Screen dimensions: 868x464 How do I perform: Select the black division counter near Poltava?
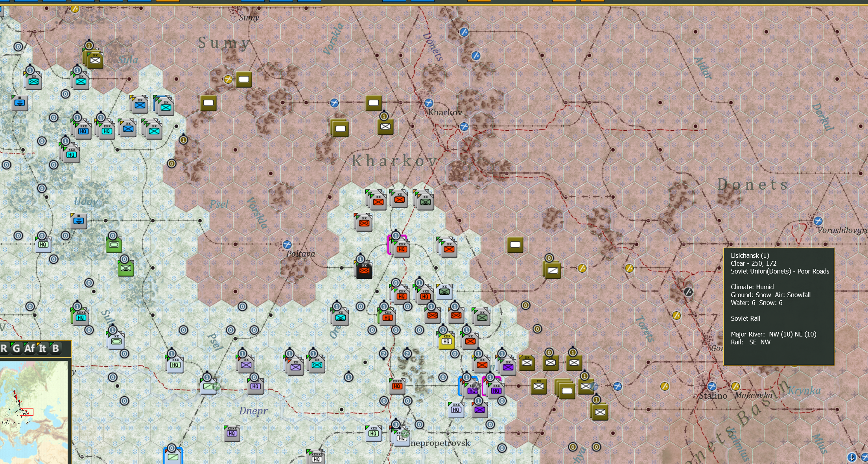point(364,270)
